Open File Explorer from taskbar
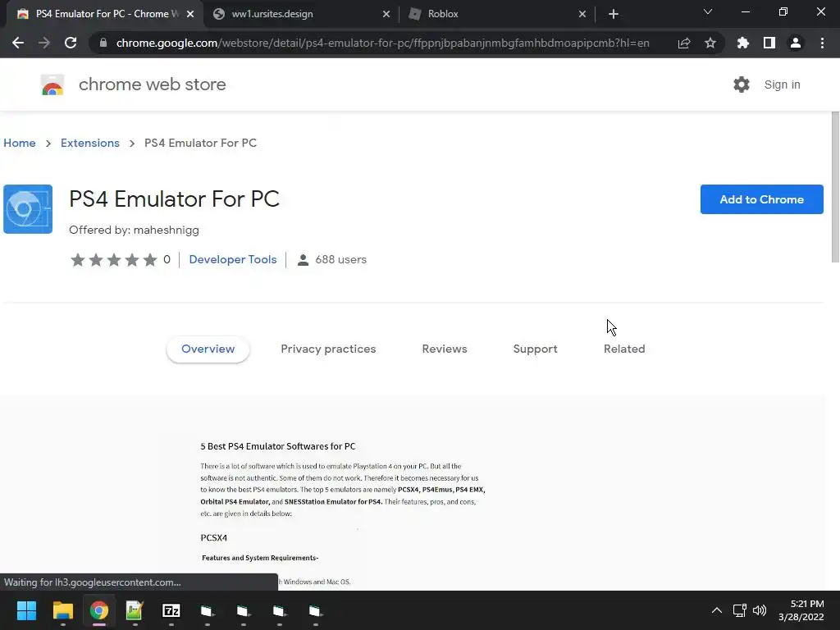 click(62, 610)
